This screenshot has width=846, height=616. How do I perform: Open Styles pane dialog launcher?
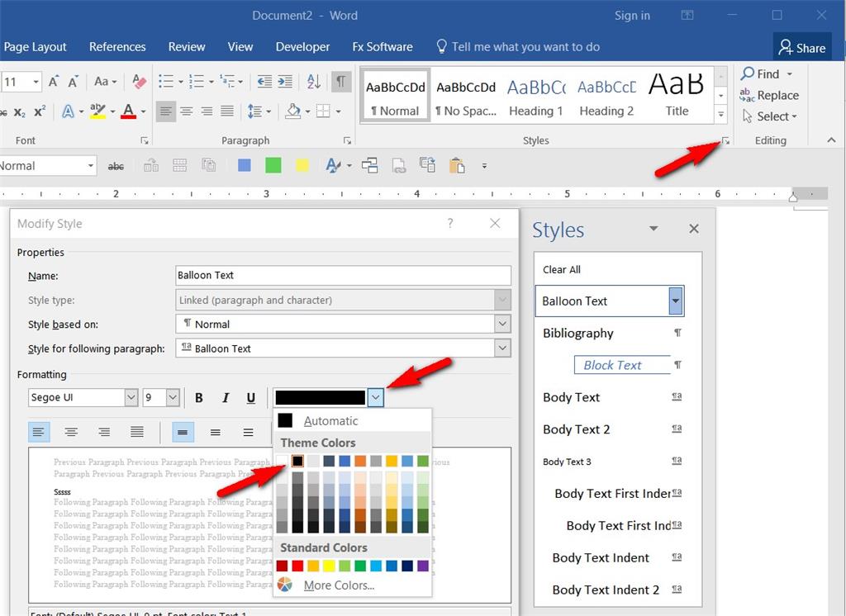point(725,140)
